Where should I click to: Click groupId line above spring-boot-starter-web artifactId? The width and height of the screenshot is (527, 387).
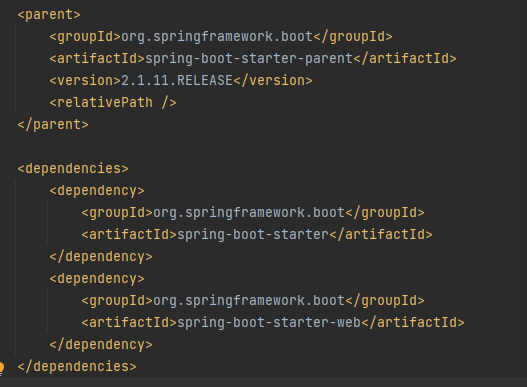(x=253, y=301)
